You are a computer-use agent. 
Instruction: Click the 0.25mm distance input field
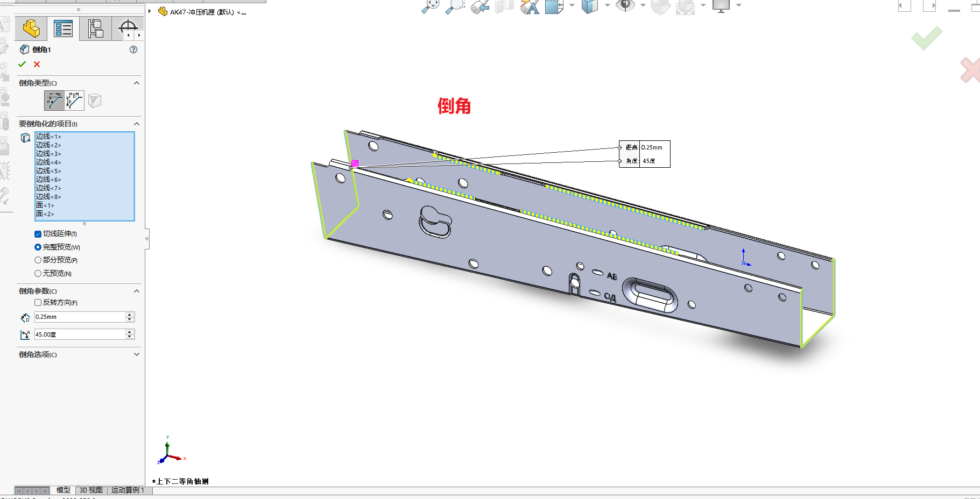pos(80,317)
